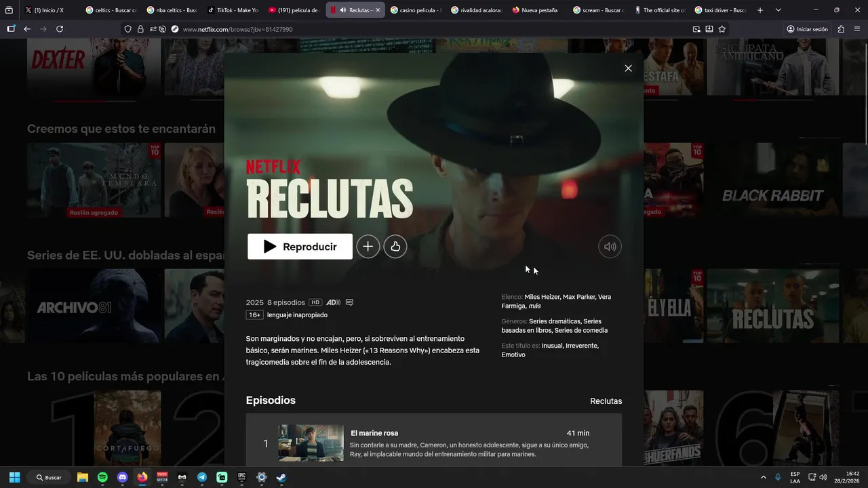Open the Series de comedia genre link
The height and width of the screenshot is (488, 868).
(x=581, y=331)
